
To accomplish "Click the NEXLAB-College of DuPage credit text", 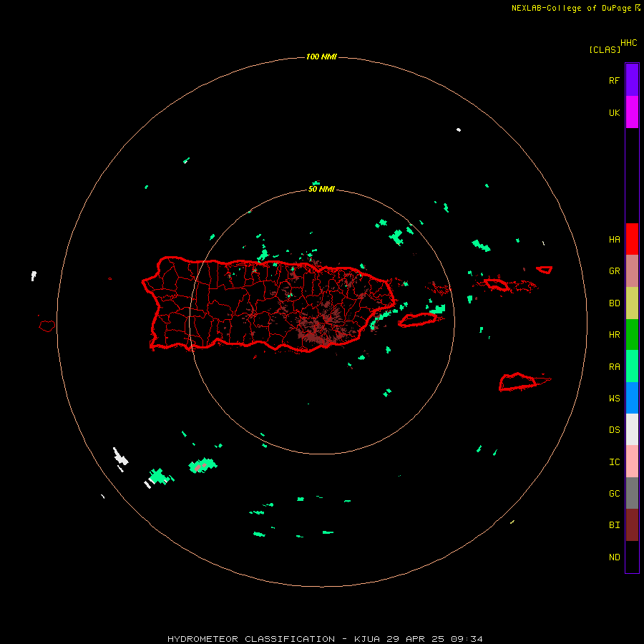I will [x=571, y=8].
